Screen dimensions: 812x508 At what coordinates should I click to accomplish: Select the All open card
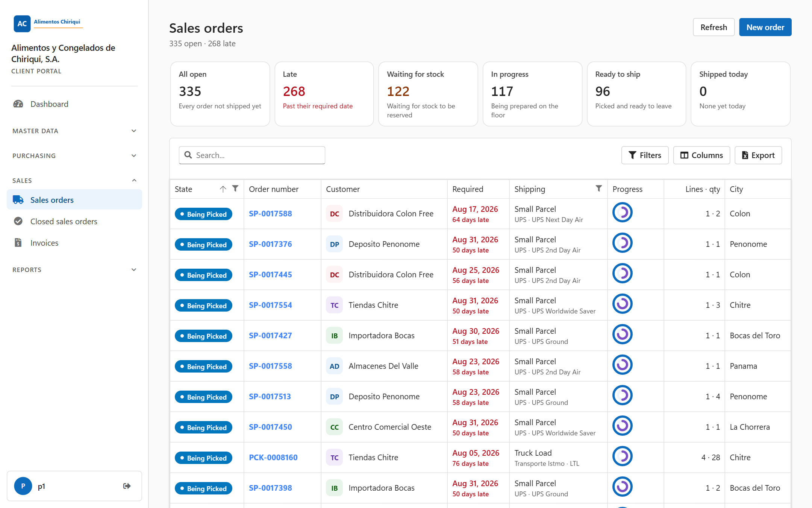tap(220, 94)
